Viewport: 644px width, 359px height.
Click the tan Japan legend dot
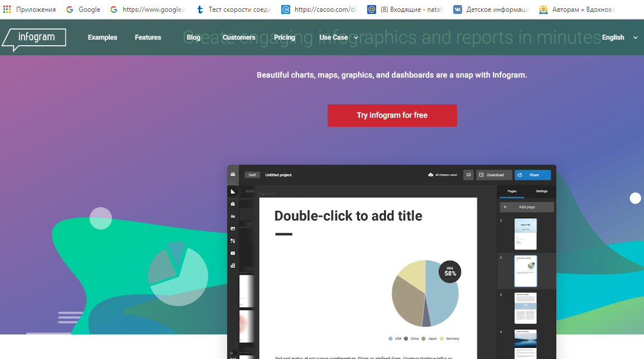(x=424, y=339)
